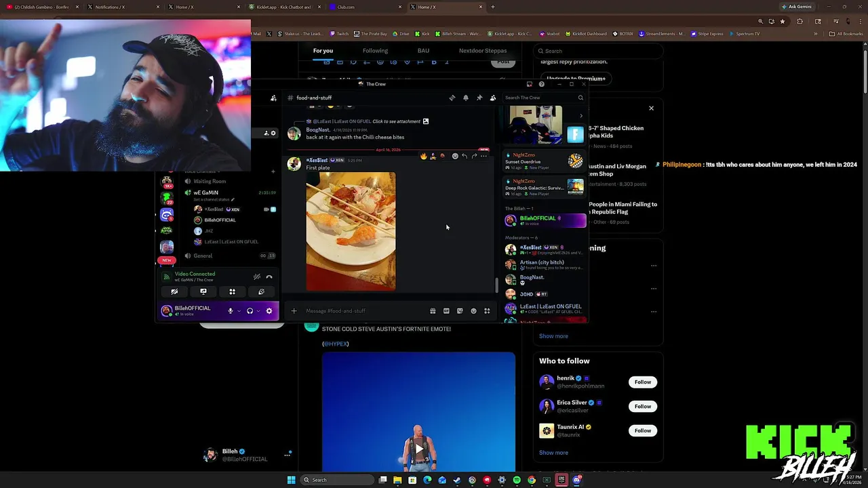Expand activity cards chevron in member panel

tap(580, 116)
